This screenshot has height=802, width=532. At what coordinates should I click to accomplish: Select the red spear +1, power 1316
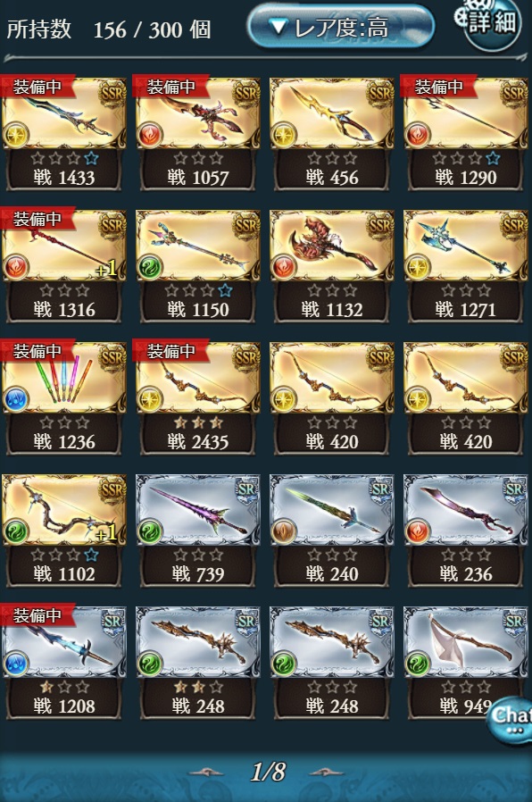[64, 265]
